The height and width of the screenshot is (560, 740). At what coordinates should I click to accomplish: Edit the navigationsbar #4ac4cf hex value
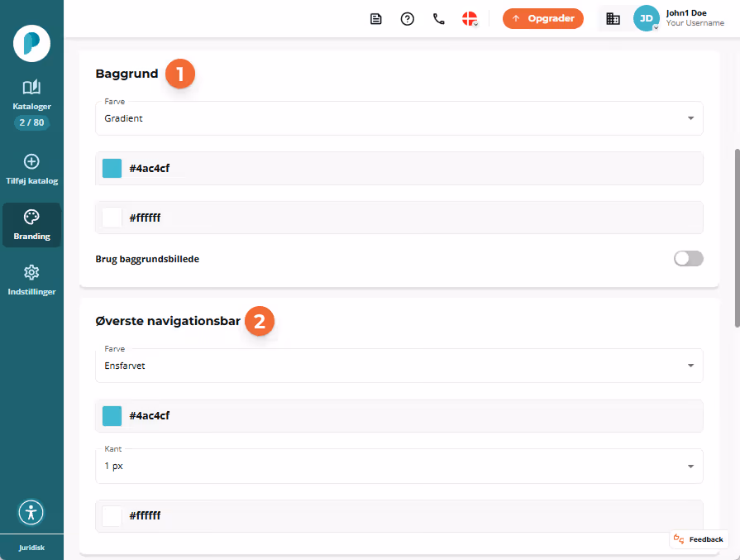pos(150,416)
